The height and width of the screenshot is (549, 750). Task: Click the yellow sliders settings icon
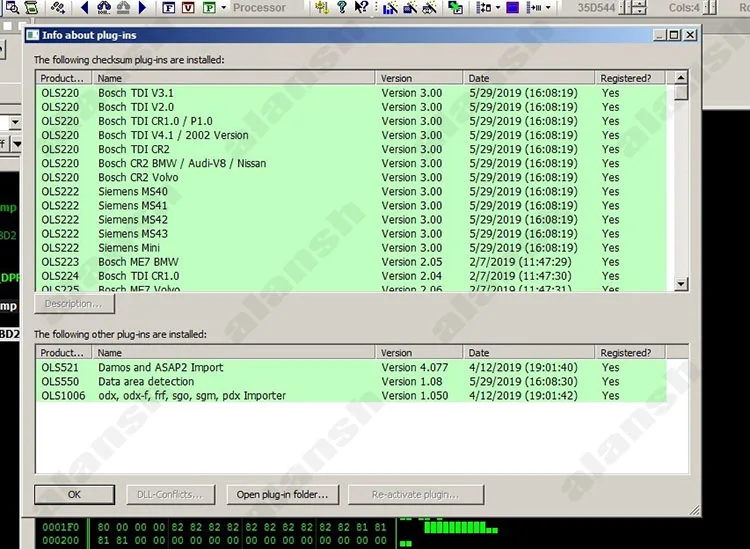click(x=322, y=7)
